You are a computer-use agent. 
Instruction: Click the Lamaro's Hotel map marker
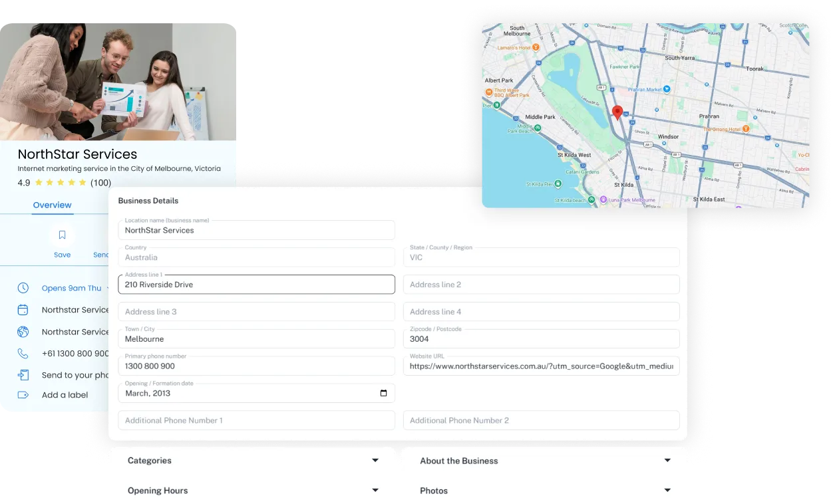coord(536,48)
